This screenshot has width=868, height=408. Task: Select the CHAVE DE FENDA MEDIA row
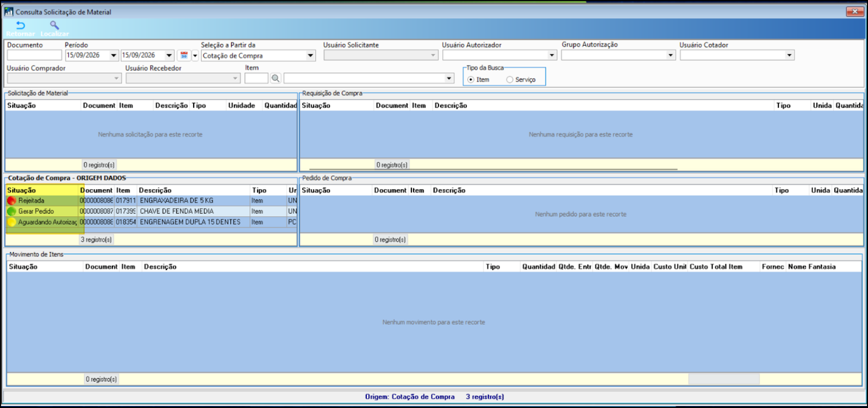tap(151, 211)
